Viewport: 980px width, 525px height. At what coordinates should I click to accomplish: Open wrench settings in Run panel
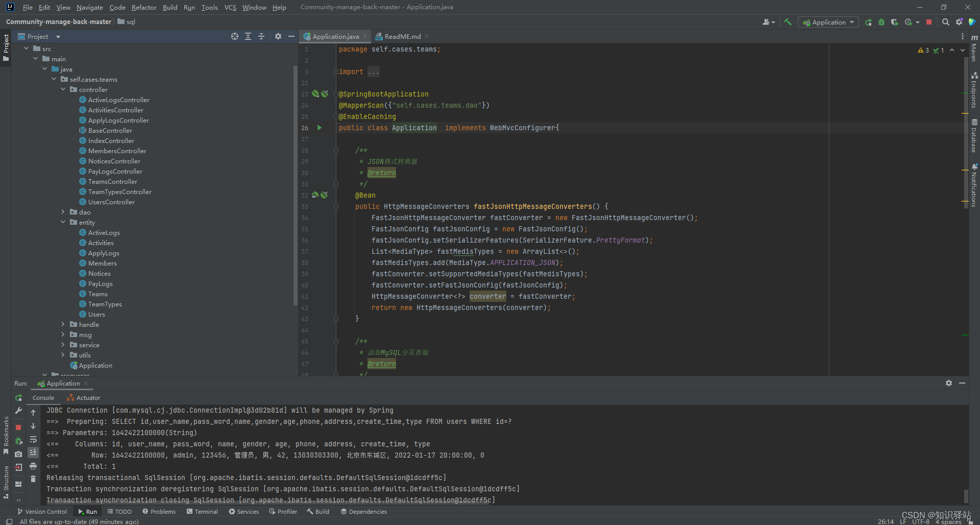click(x=18, y=411)
